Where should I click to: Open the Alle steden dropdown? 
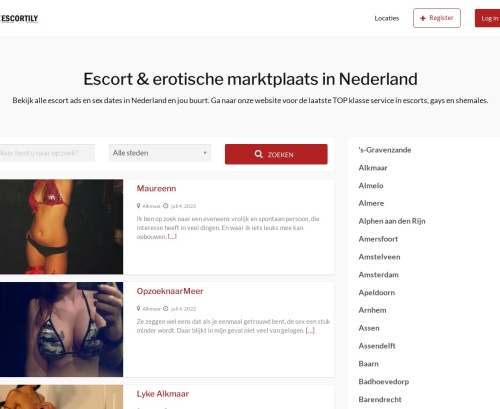tap(160, 153)
